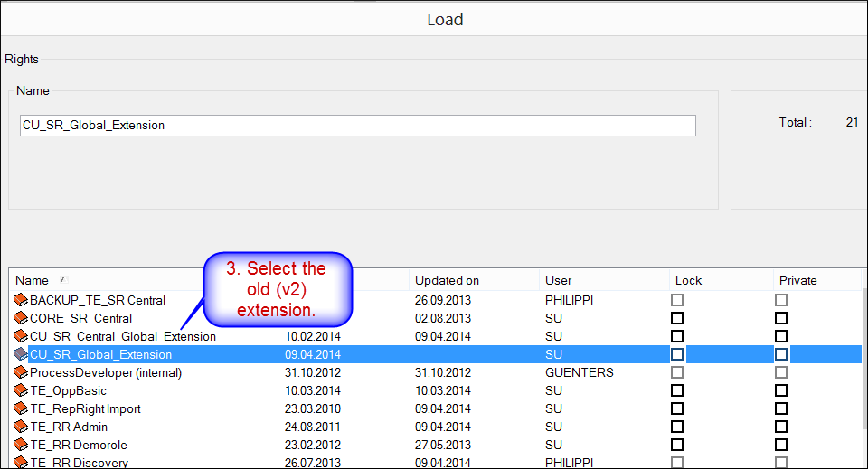Click the Private column header
This screenshot has height=469, width=868.
[797, 280]
